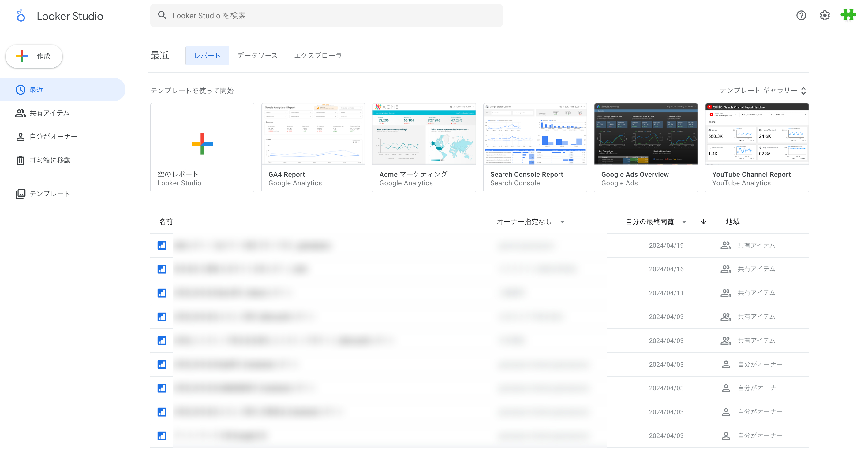Click the date 2024/04/19
The image size is (868, 449).
(x=666, y=246)
